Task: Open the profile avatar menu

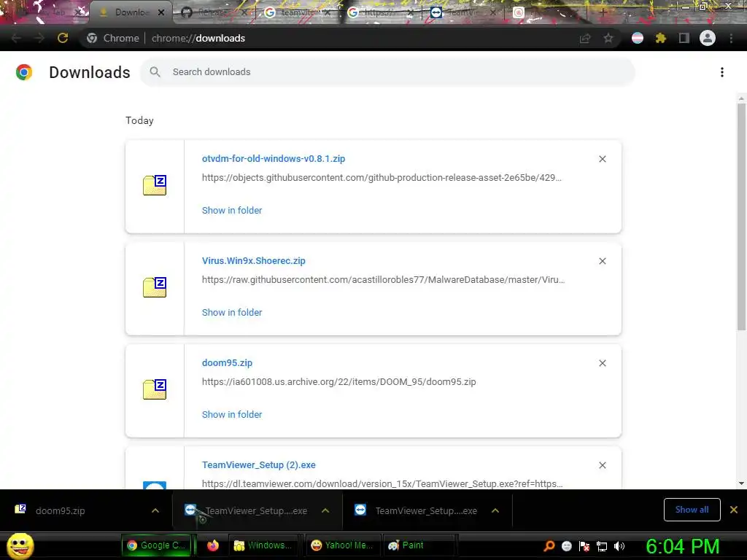Action: 707,38
